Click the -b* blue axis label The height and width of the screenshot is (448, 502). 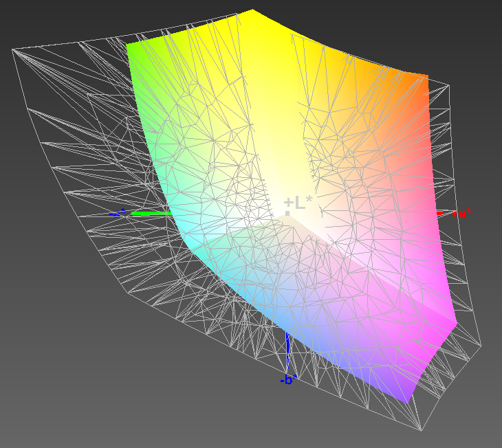coord(288,380)
